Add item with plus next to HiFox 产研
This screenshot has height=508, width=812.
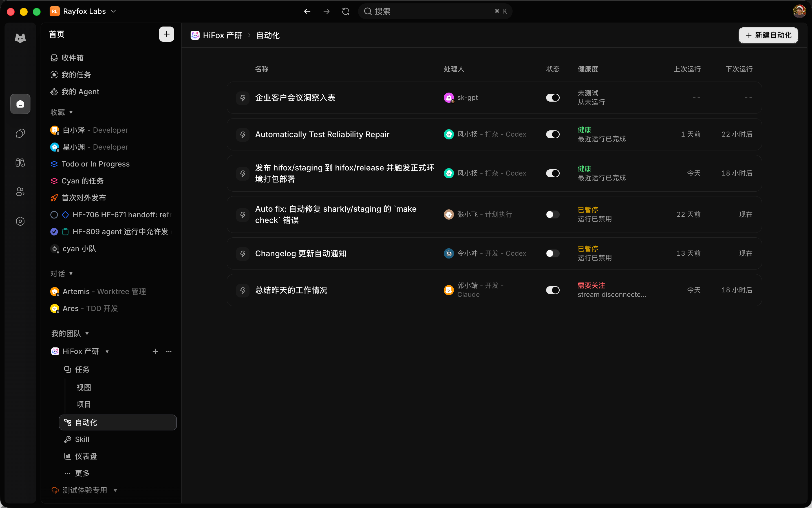(155, 351)
